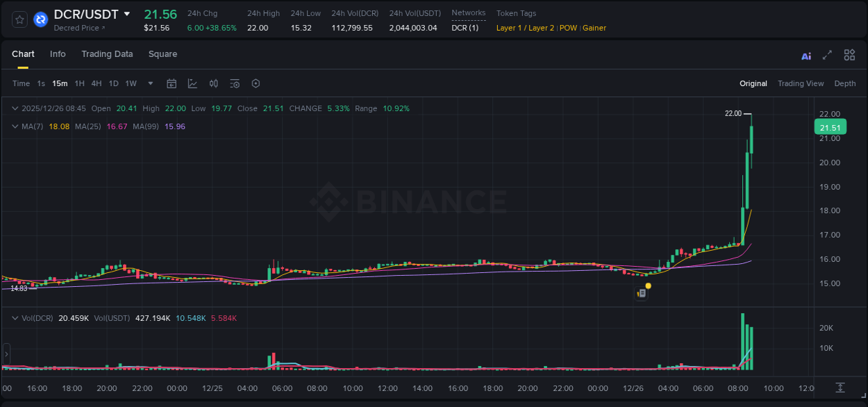
Task: Open the widgets layout icon
Action: [849, 55]
